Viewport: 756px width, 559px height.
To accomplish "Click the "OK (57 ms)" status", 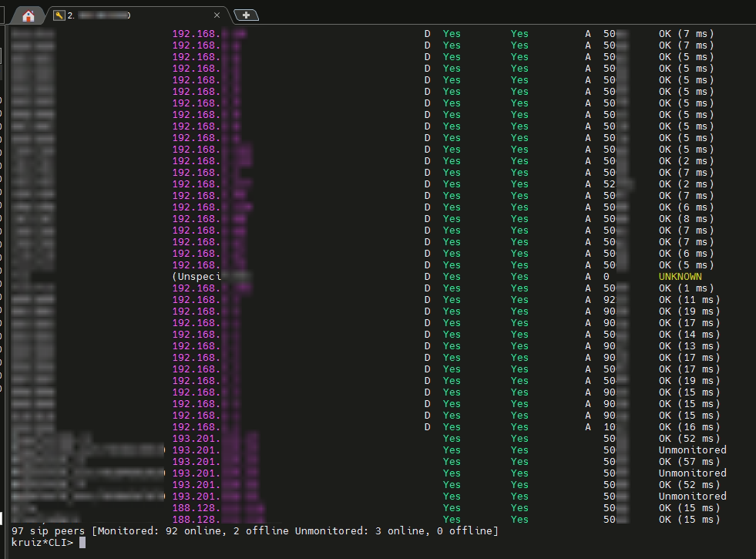I will click(x=689, y=462).
